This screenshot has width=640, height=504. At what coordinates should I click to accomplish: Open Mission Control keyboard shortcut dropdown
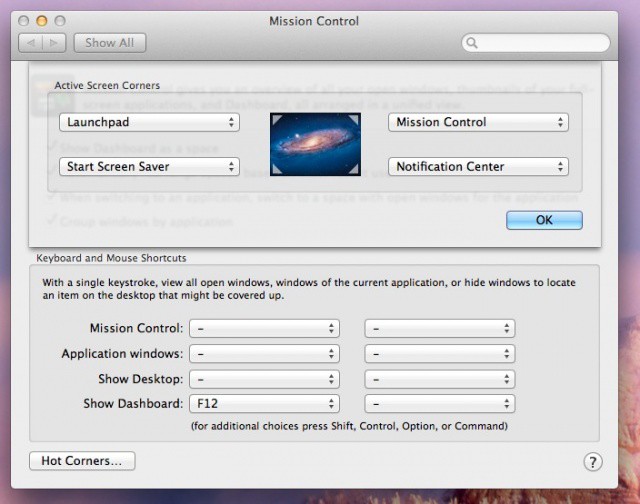264,328
